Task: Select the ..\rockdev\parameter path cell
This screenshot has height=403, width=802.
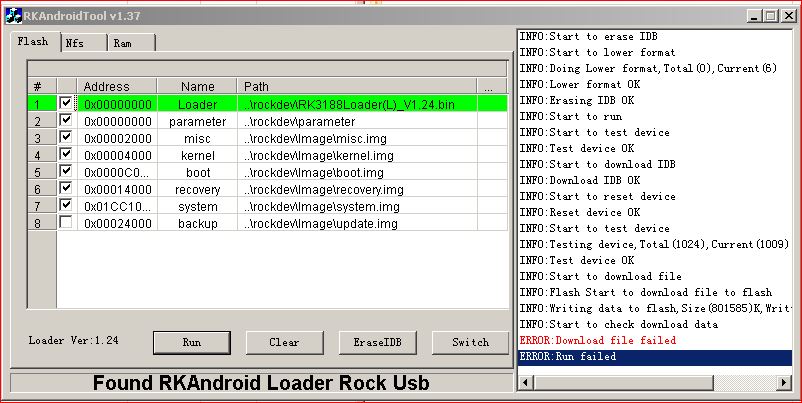Action: [357, 122]
